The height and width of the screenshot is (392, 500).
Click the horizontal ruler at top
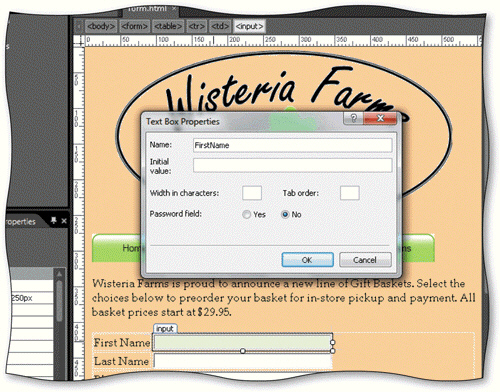(x=283, y=41)
